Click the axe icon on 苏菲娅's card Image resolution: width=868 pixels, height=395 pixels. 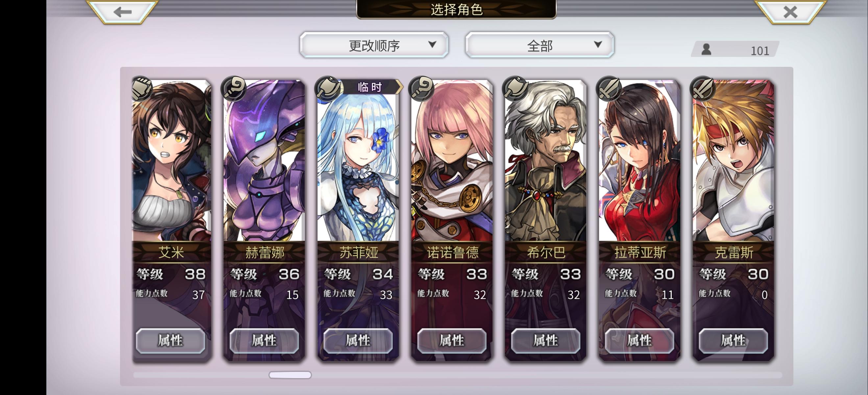327,88
